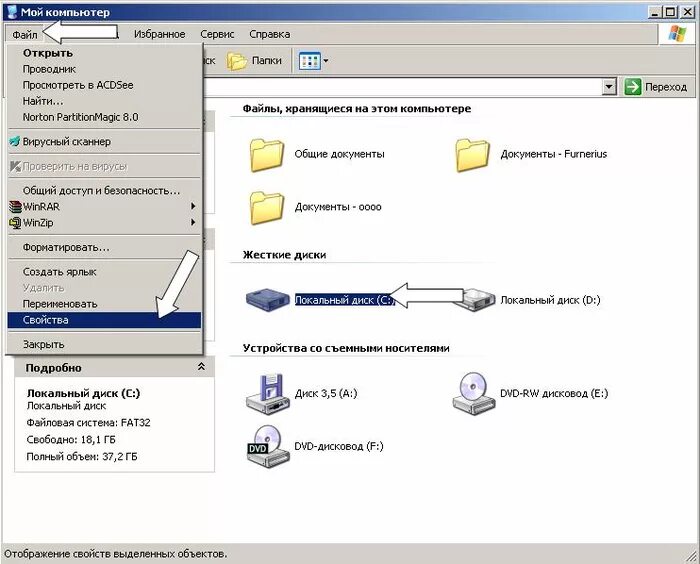
Task: Open Общий доступ и безопасность entry
Action: coord(104,191)
